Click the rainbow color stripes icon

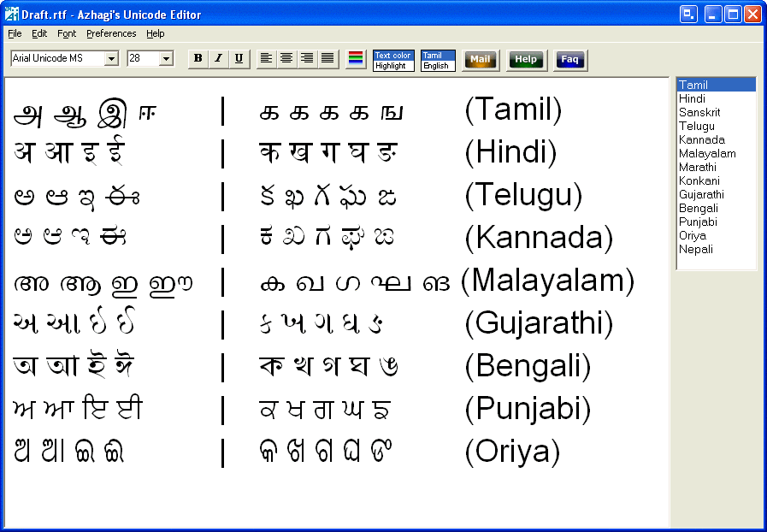pyautogui.click(x=355, y=58)
